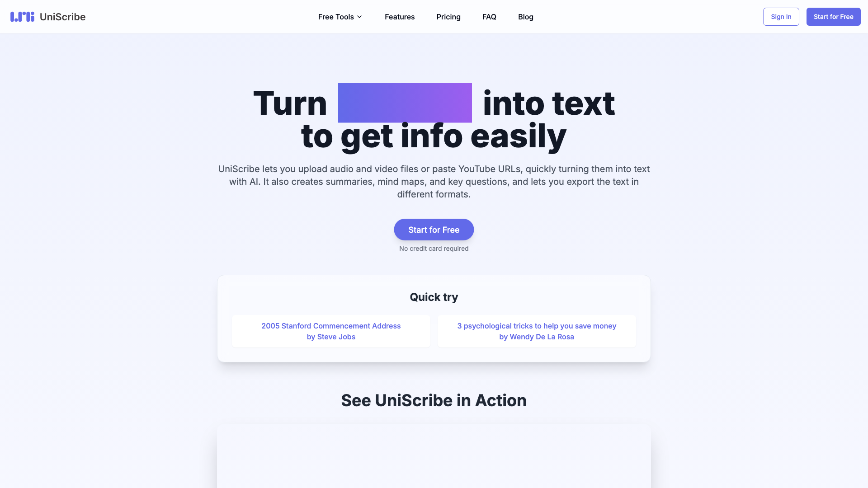
Task: Click Start for Free main CTA button
Action: click(434, 230)
